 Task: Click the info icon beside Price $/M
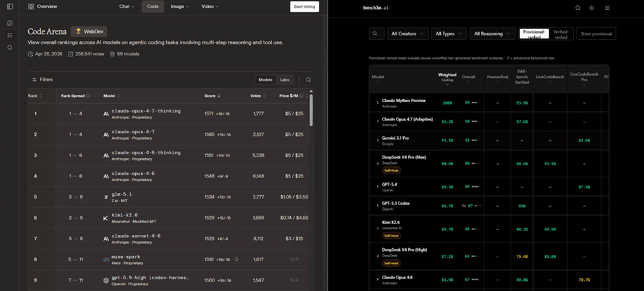(301, 96)
